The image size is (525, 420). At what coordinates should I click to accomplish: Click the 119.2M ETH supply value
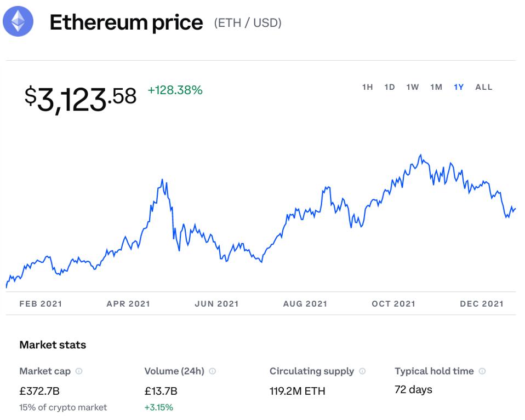tap(298, 391)
